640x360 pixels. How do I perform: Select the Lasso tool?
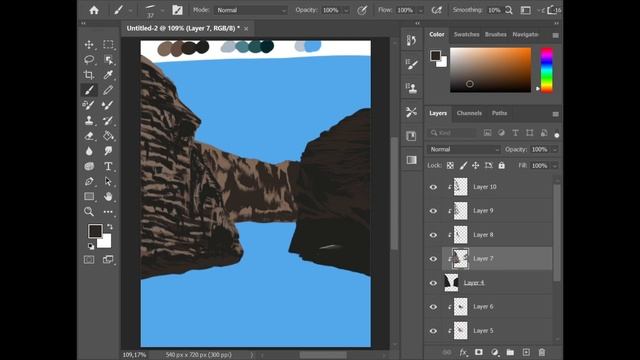[x=89, y=60]
